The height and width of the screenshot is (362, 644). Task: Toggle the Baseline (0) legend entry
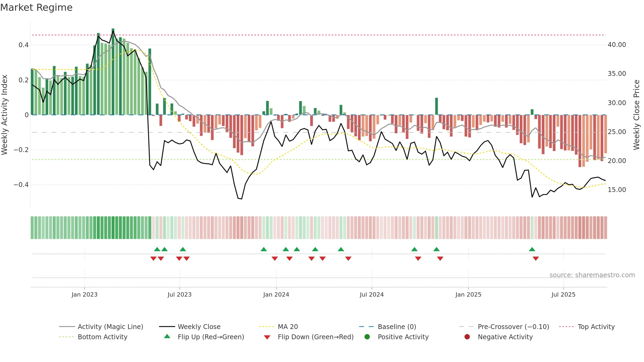point(387,327)
